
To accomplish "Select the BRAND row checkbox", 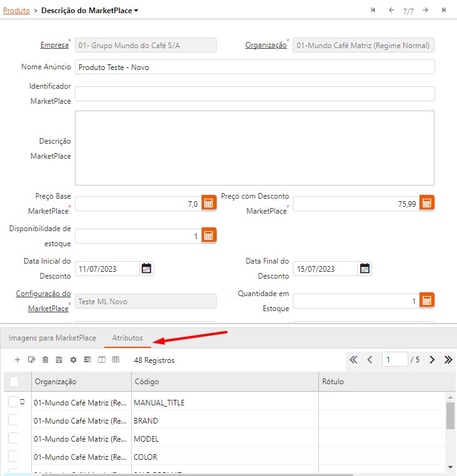I will [13, 420].
